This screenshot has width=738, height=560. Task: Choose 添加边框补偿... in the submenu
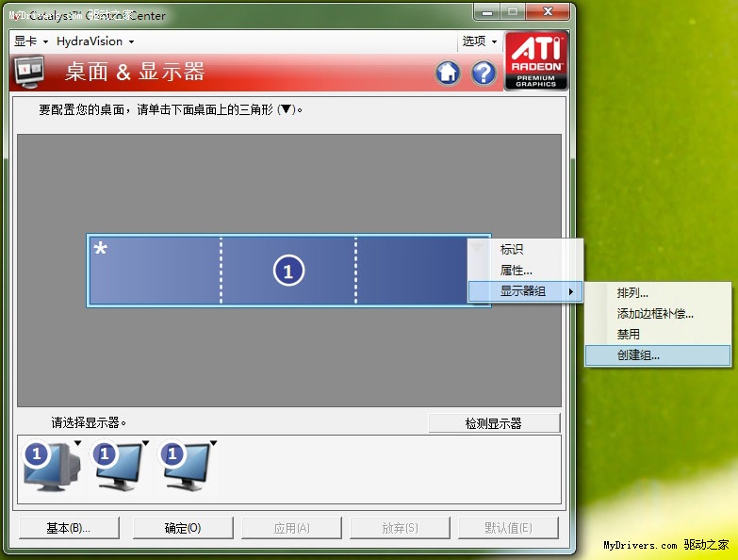coord(655,314)
